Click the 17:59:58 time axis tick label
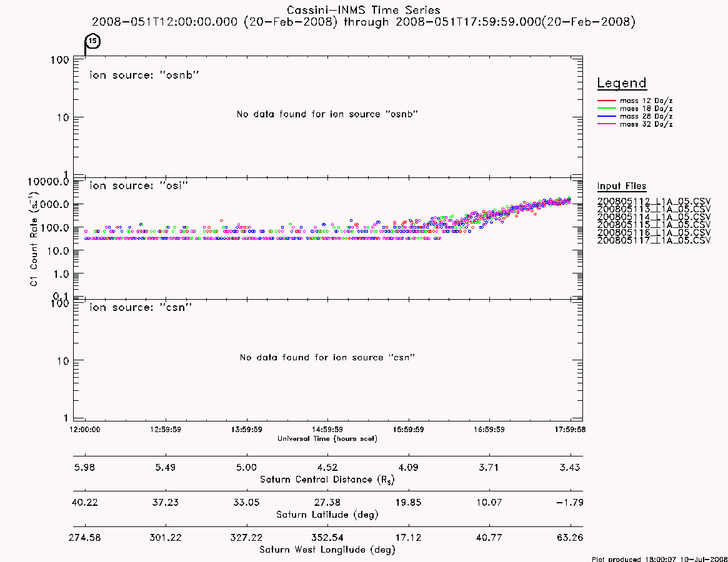Viewport: 728px width, 562px height. click(570, 429)
